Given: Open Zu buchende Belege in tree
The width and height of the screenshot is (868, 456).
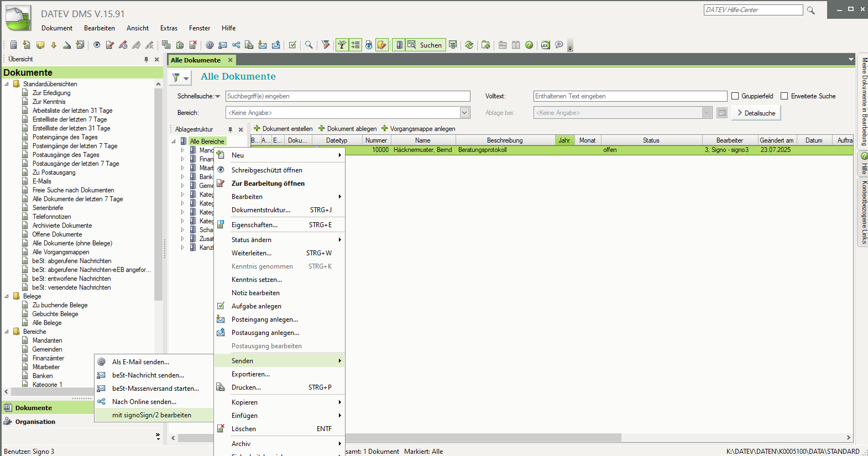Looking at the screenshot, I should (60, 305).
